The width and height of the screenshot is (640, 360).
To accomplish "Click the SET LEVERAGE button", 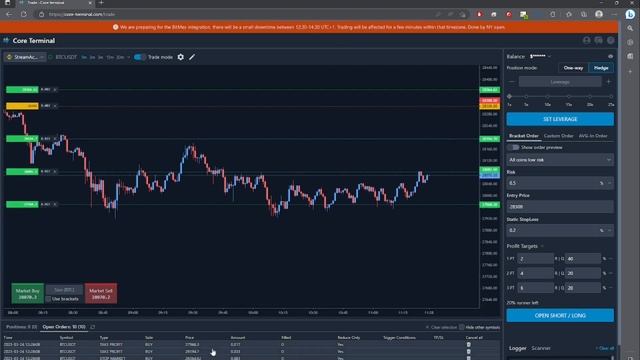I will coord(560,119).
